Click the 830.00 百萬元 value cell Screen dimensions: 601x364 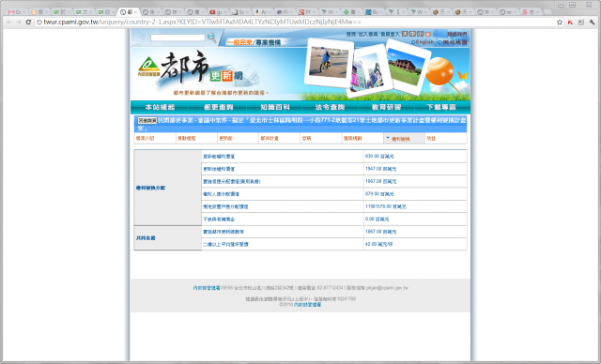coord(415,156)
